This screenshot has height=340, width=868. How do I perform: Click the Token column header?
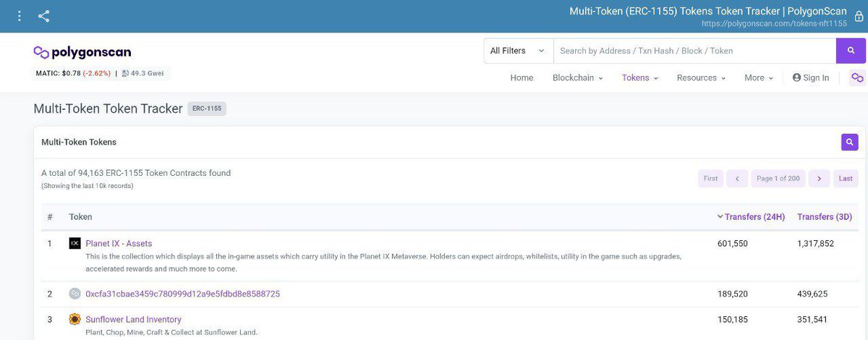click(x=80, y=217)
